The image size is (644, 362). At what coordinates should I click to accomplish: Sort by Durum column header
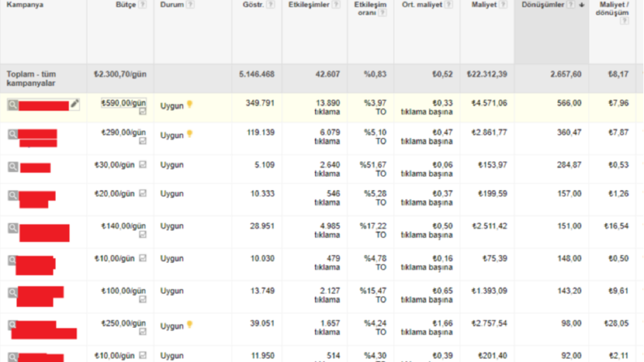point(171,5)
